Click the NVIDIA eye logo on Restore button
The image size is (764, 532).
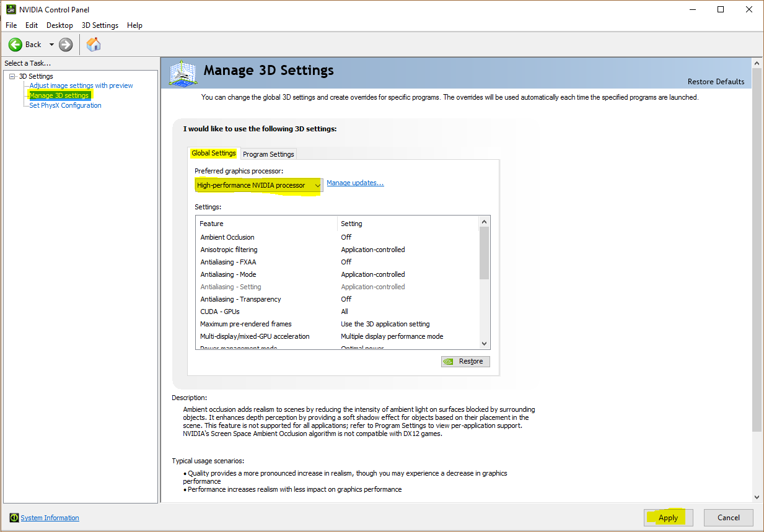click(x=449, y=361)
